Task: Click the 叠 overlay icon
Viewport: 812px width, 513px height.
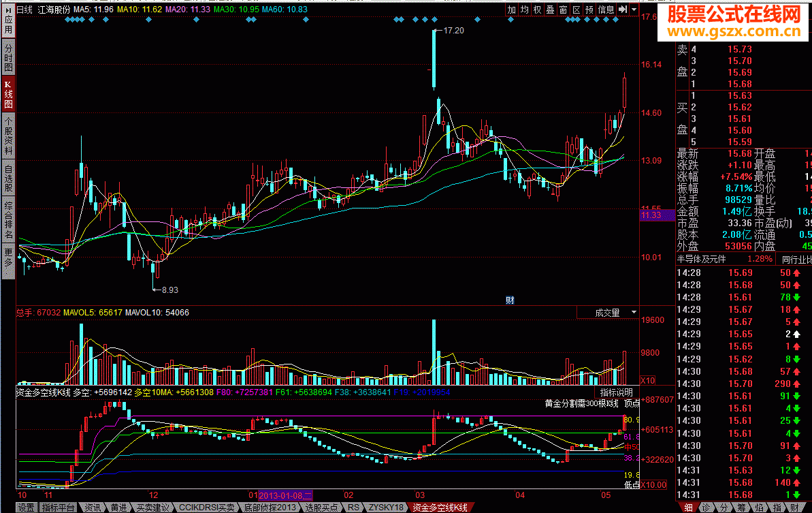Action: tap(551, 10)
